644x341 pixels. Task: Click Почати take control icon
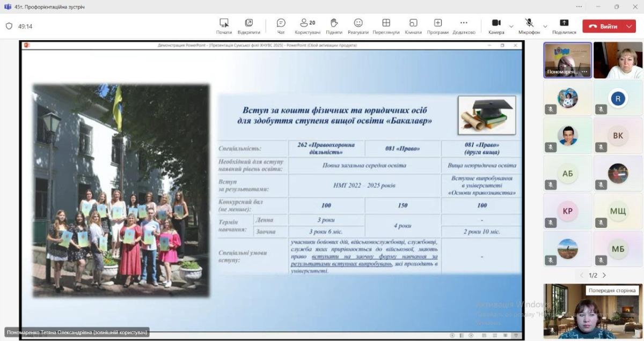click(x=224, y=26)
